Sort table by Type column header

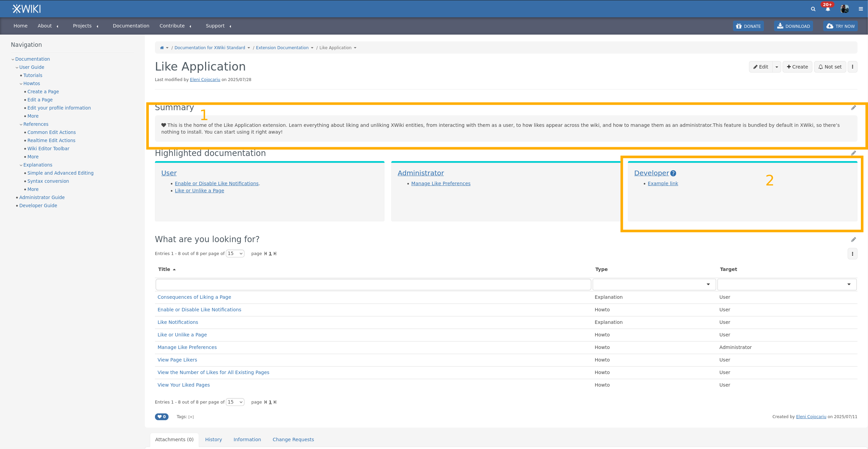pyautogui.click(x=601, y=269)
